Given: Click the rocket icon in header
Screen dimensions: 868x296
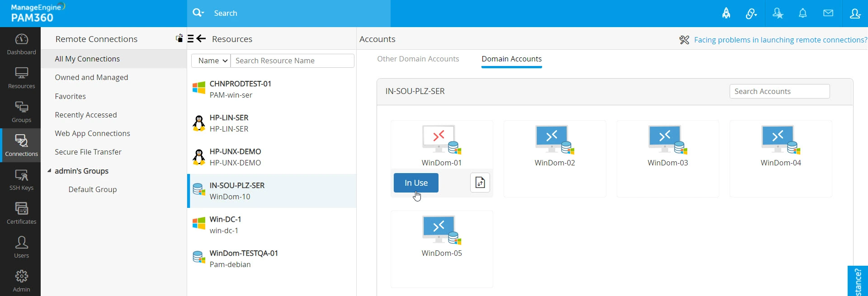Looking at the screenshot, I should (x=726, y=13).
